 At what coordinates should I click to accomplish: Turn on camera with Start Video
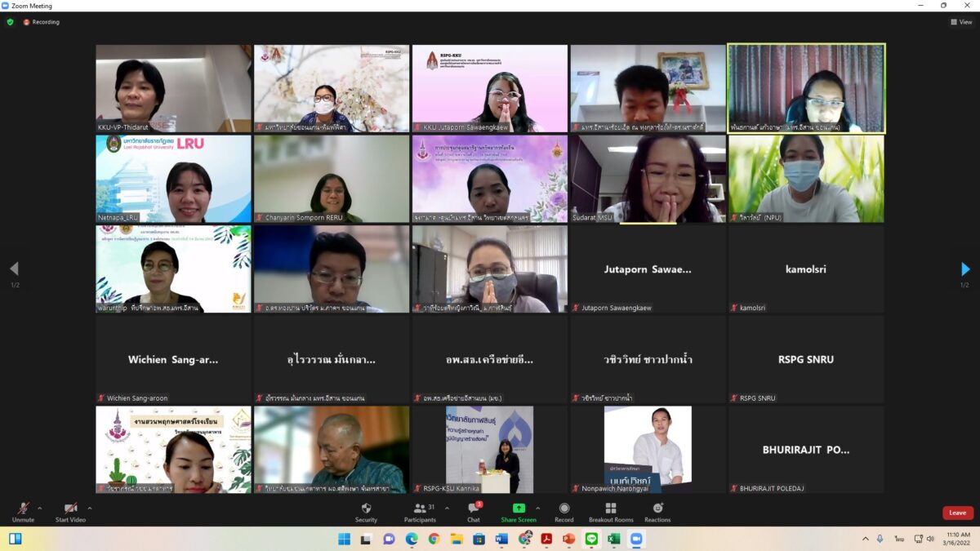(70, 512)
